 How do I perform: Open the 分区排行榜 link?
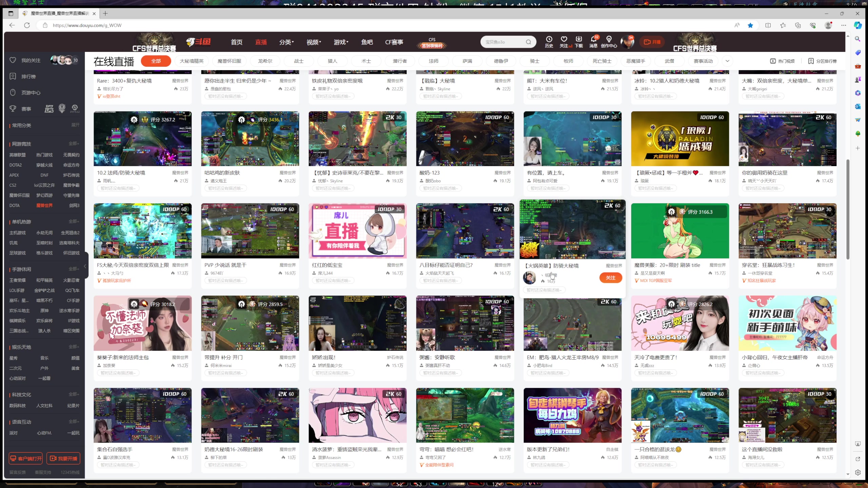[x=822, y=61]
